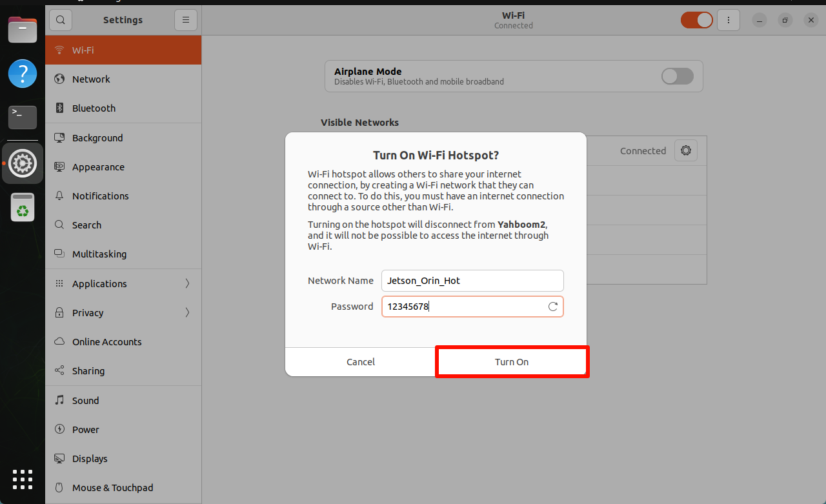Expand the Privacy settings section
Image resolution: width=826 pixels, height=504 pixels.
click(123, 312)
